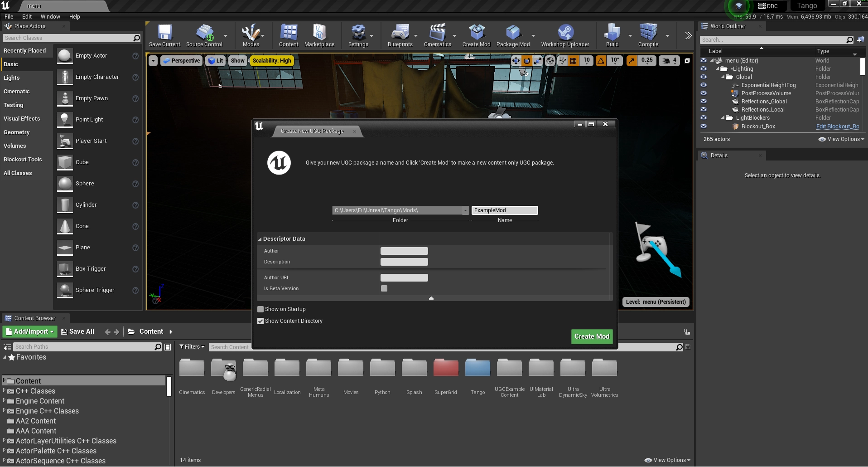Click the Edit Blockout_Box link
Image resolution: width=868 pixels, height=467 pixels.
tap(837, 126)
